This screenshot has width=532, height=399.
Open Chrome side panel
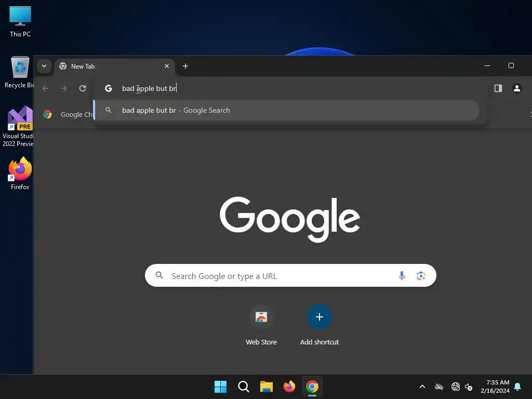tap(498, 88)
